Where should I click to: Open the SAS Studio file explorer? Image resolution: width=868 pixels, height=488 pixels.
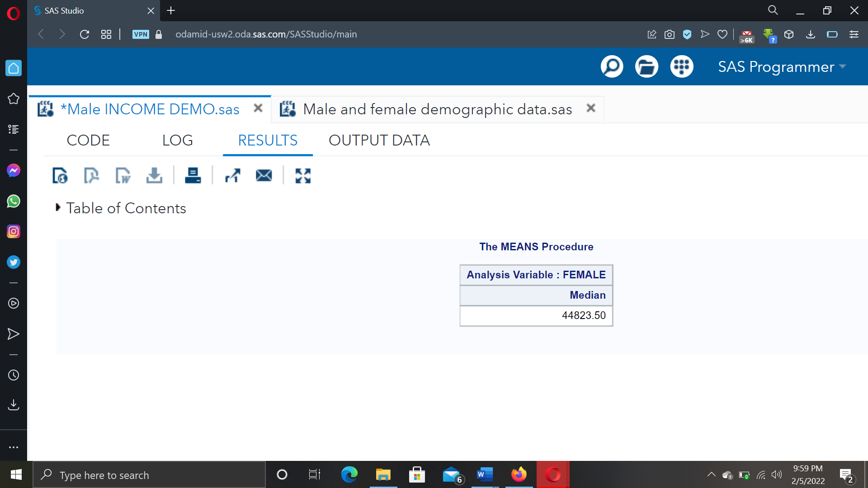[646, 66]
